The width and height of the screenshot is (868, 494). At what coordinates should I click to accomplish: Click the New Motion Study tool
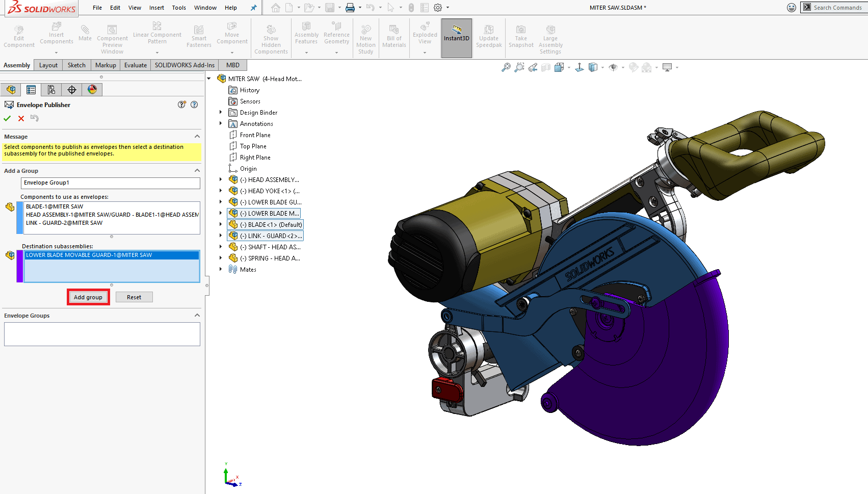[x=366, y=40]
